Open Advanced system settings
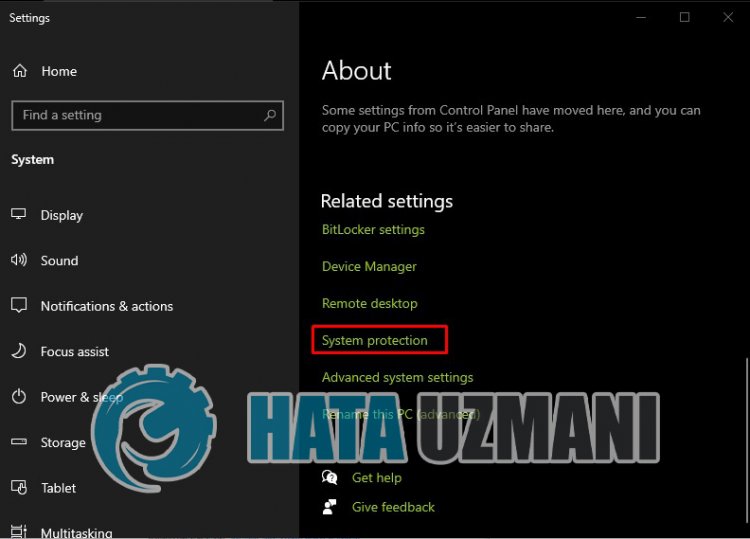750x539 pixels. (x=397, y=377)
